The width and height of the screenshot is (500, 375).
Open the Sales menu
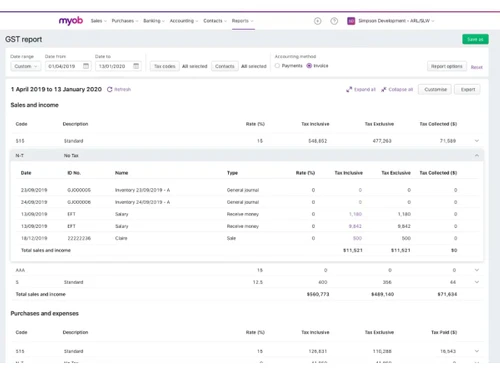click(99, 21)
